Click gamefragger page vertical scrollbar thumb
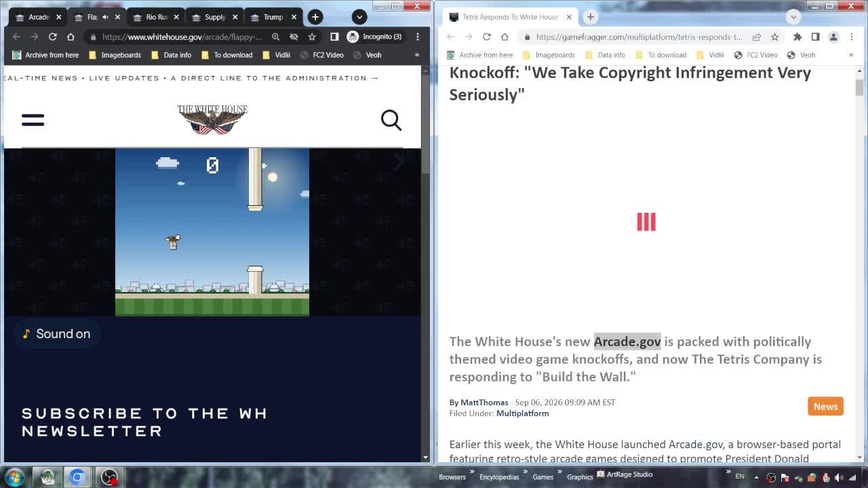The height and width of the screenshot is (488, 868). tap(859, 87)
